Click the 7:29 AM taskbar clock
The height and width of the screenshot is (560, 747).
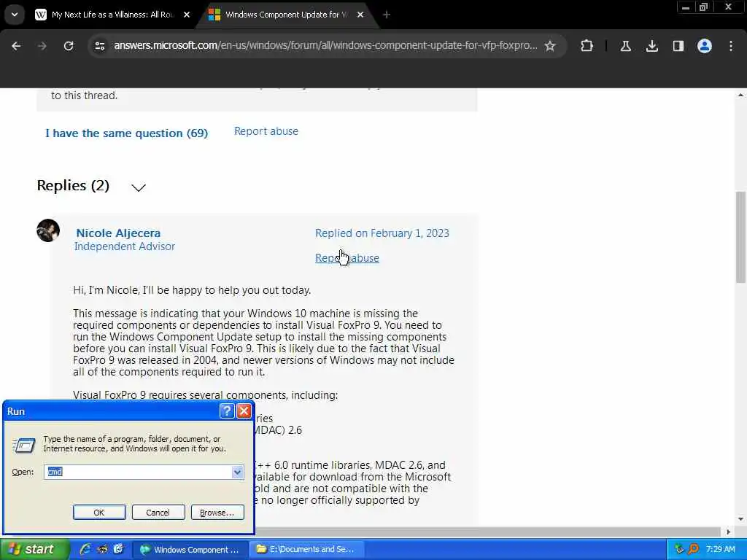tap(720, 549)
